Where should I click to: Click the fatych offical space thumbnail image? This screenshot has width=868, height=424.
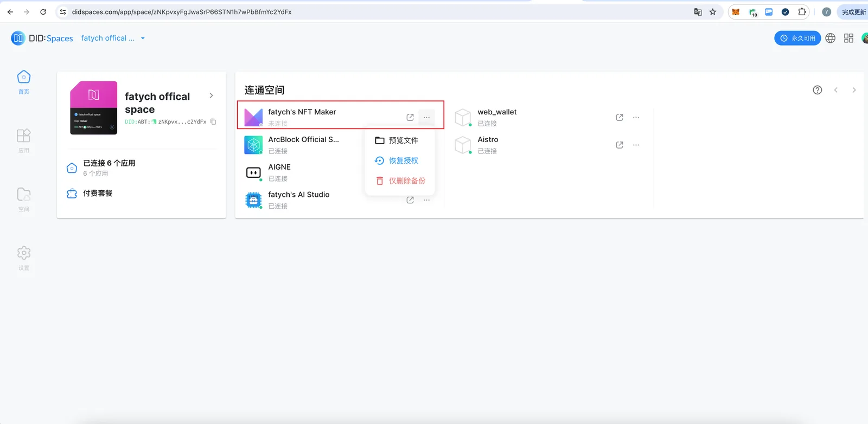(x=93, y=108)
